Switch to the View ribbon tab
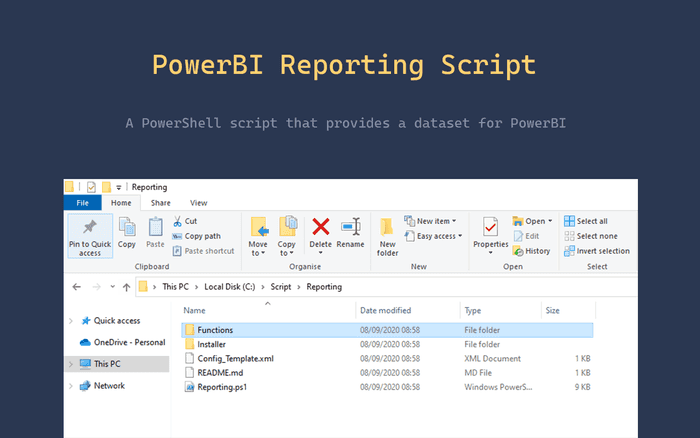This screenshot has width=700, height=438. [199, 203]
